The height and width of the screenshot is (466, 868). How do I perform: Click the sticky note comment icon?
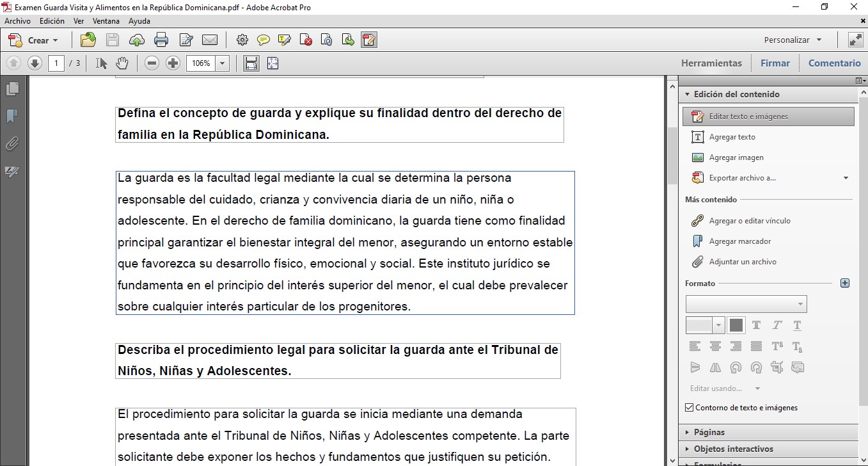[263, 40]
